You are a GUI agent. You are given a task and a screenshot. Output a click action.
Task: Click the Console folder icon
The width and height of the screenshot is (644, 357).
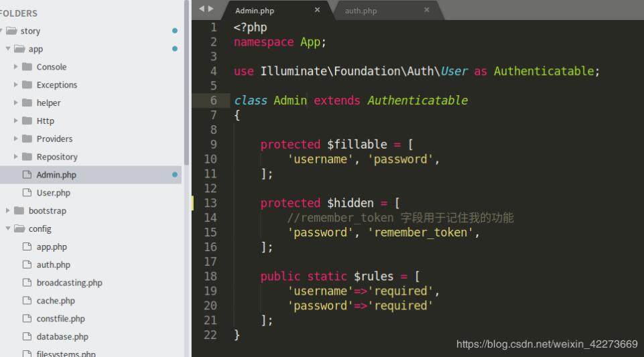coord(27,67)
